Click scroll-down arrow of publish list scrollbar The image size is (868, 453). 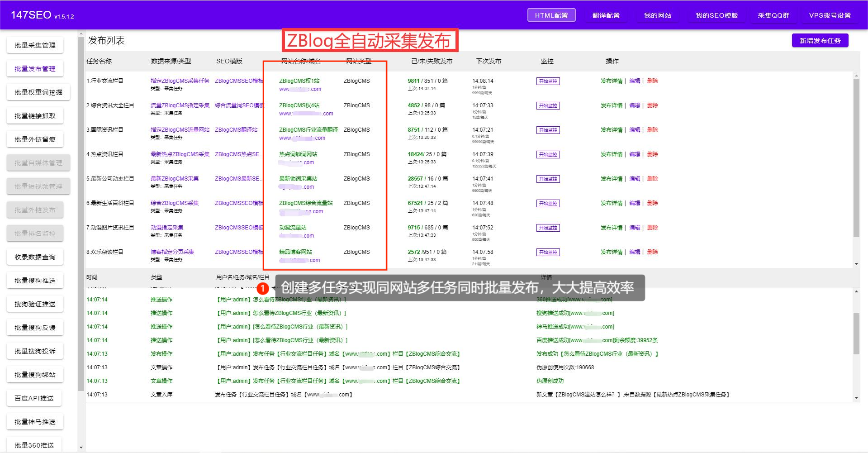pyautogui.click(x=856, y=264)
